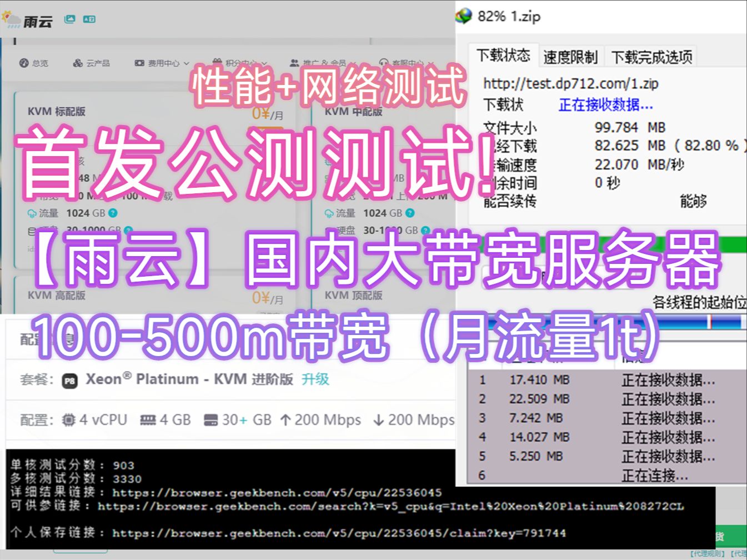Click the 雨云 cloud logo

point(28,20)
